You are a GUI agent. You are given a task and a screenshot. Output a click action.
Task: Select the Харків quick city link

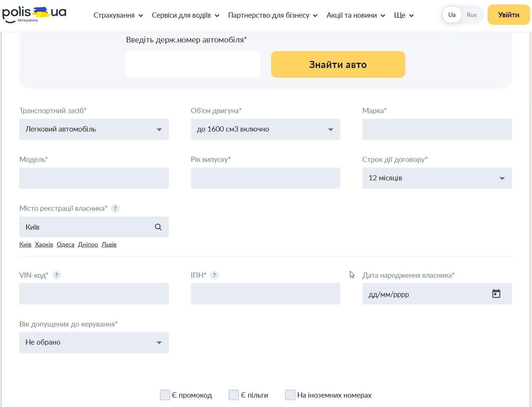pyautogui.click(x=44, y=245)
